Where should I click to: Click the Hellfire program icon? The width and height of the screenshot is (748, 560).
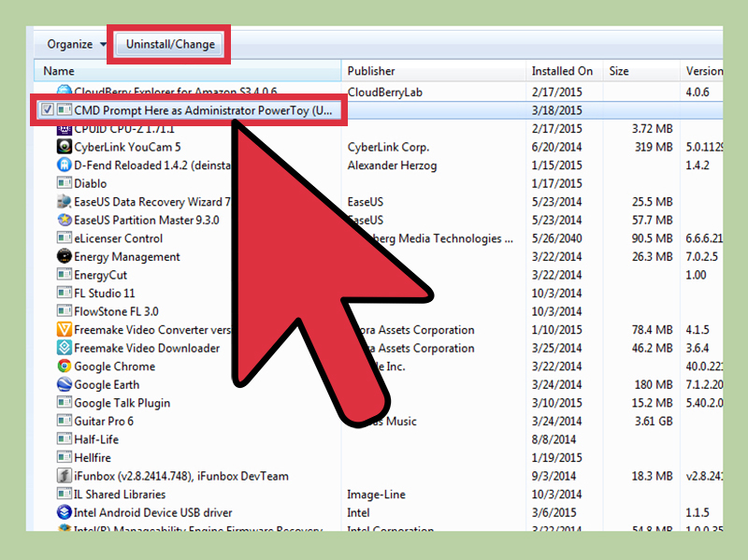coord(64,457)
